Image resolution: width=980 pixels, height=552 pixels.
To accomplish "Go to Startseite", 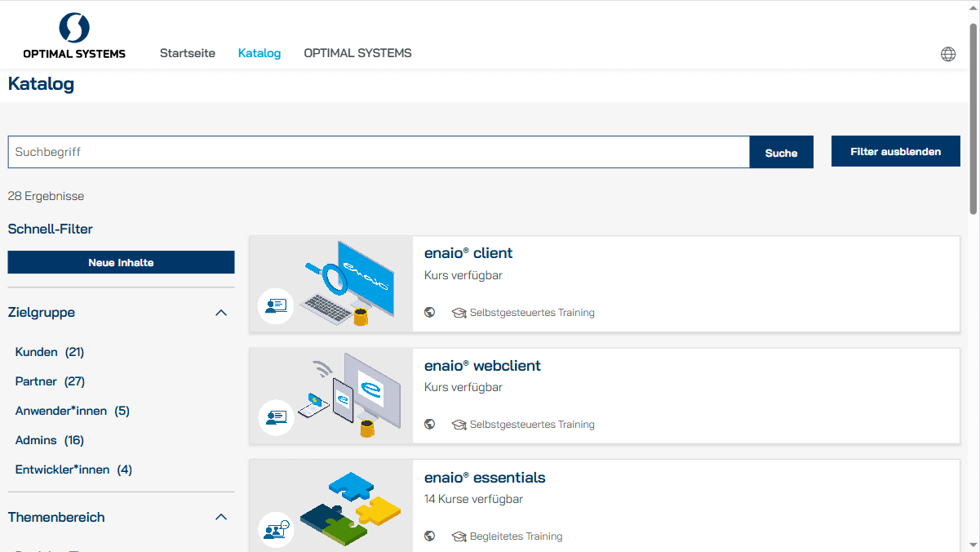I will click(x=188, y=53).
